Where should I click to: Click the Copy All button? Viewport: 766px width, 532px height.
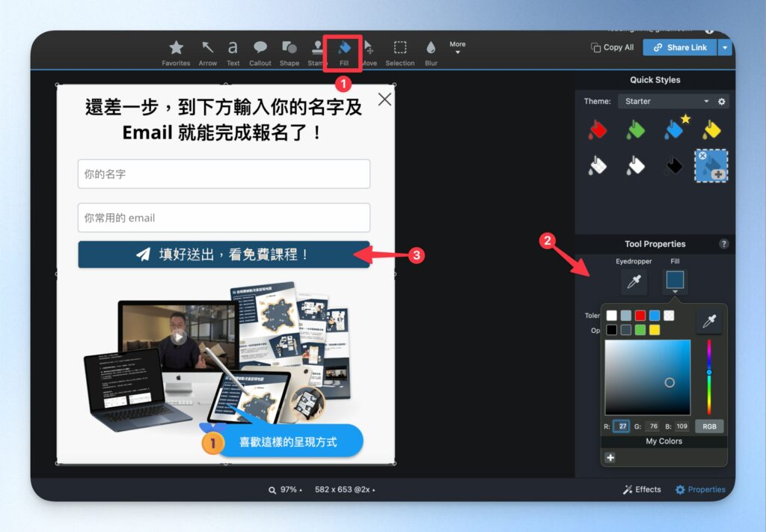click(x=613, y=47)
